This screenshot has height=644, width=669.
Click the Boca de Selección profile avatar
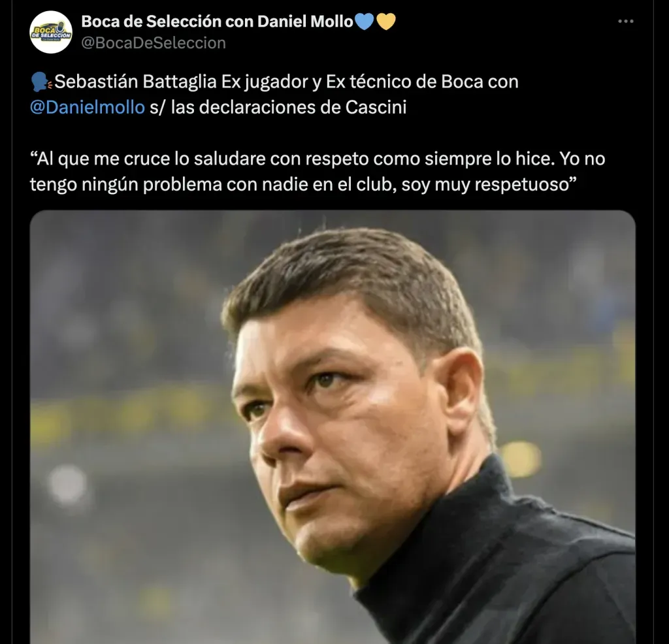pos(51,32)
